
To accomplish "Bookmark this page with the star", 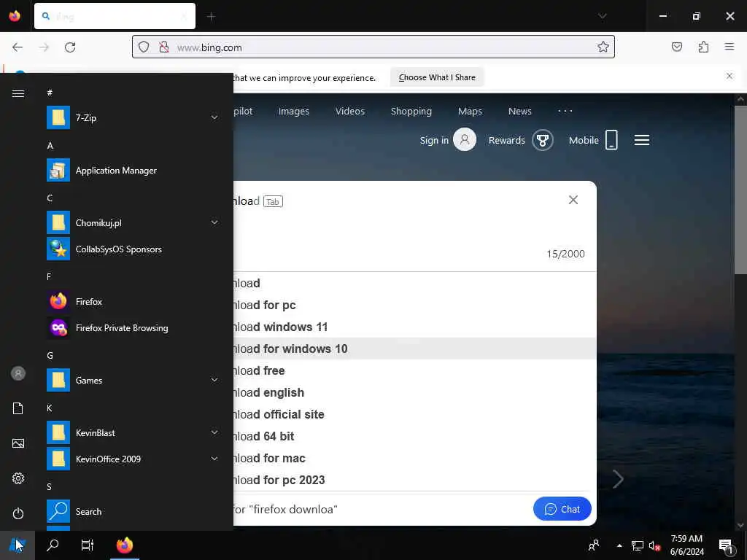I will (x=603, y=47).
